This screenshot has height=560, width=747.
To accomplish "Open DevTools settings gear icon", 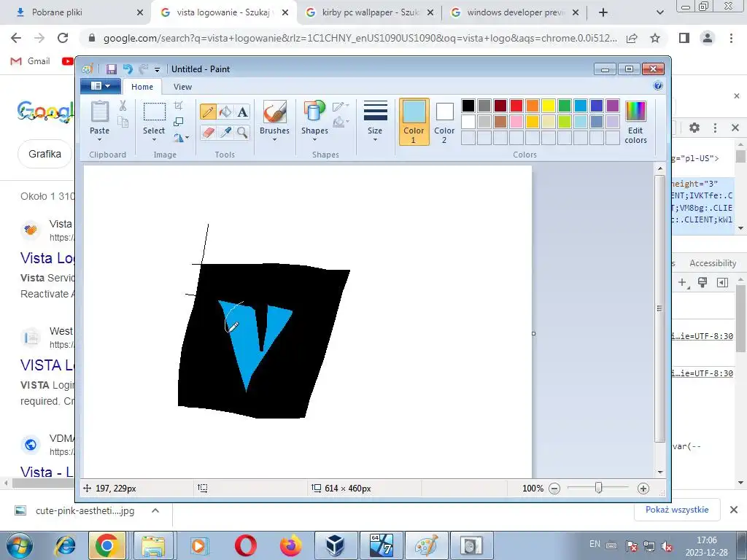I will point(694,128).
